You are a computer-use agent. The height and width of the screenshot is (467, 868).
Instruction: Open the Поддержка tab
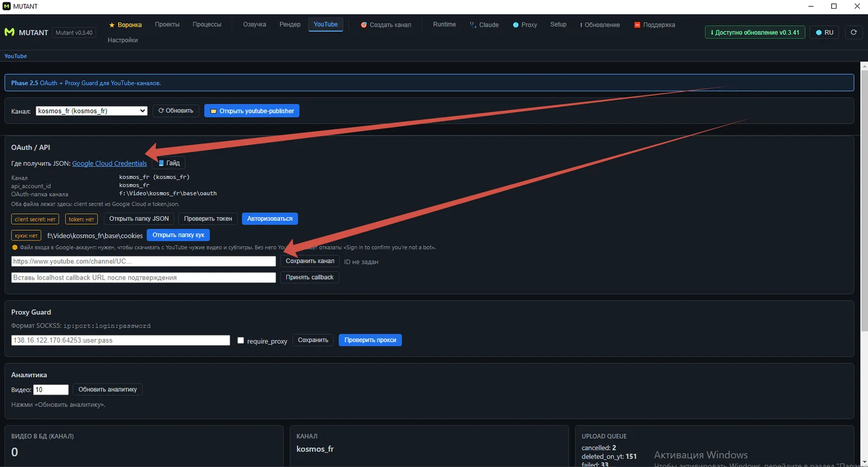[655, 25]
